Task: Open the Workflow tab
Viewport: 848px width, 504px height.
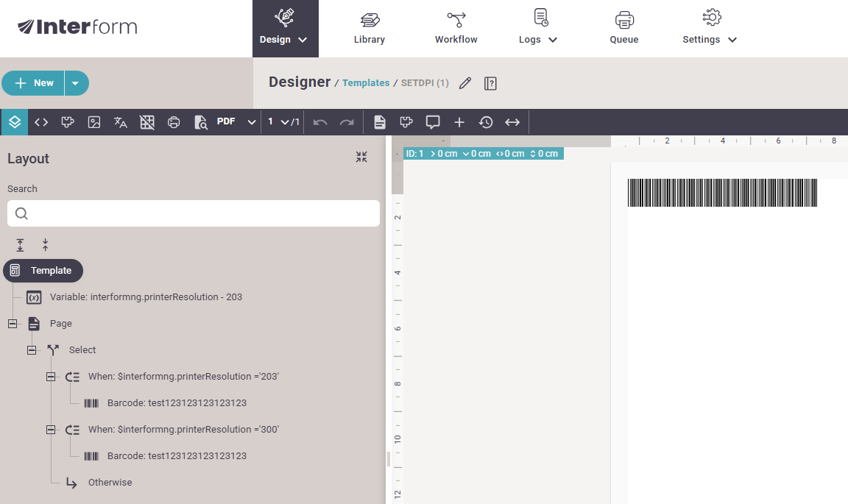Action: tap(456, 29)
